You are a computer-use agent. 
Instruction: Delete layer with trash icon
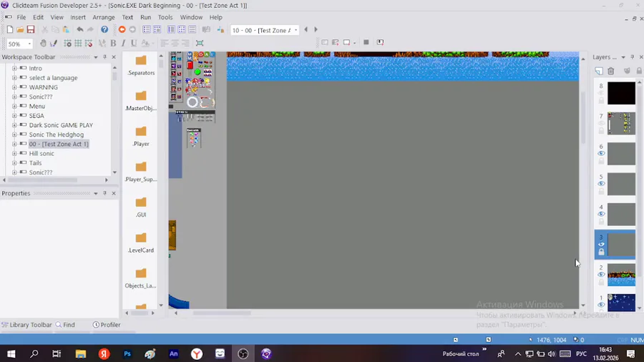coord(611,71)
